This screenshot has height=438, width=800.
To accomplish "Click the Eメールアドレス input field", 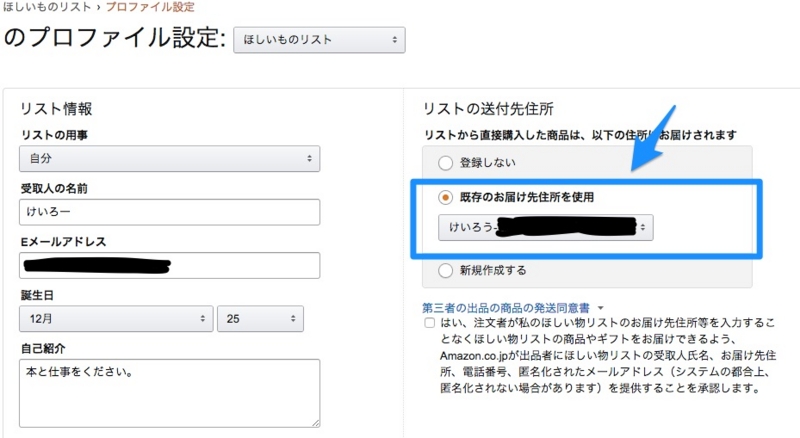I will pos(169,265).
